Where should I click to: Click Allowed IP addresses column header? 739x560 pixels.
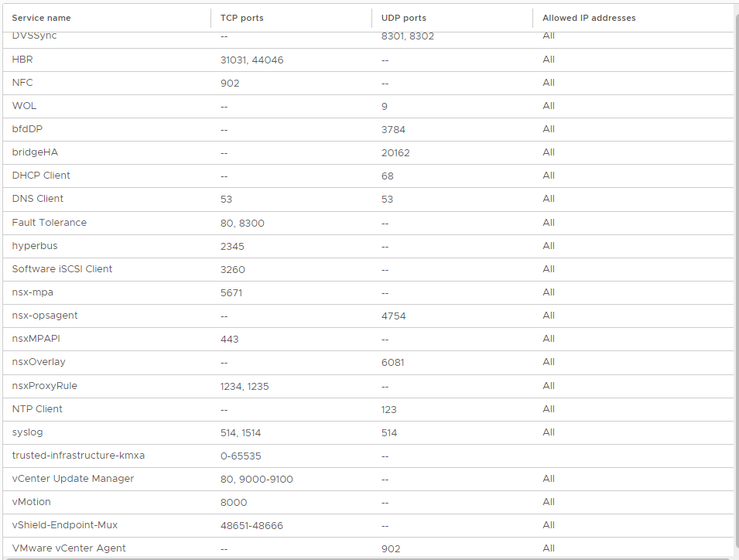tap(589, 18)
